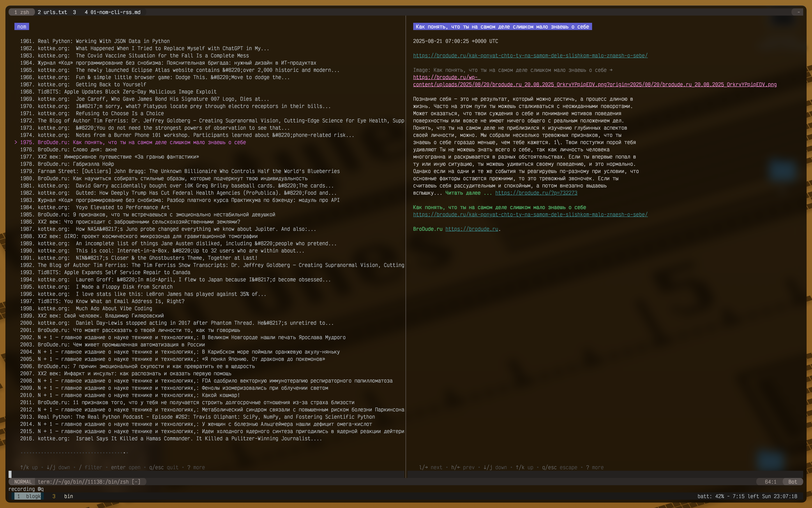
Task: Select item 1996 LeBron James stats
Action: [x=143, y=294]
